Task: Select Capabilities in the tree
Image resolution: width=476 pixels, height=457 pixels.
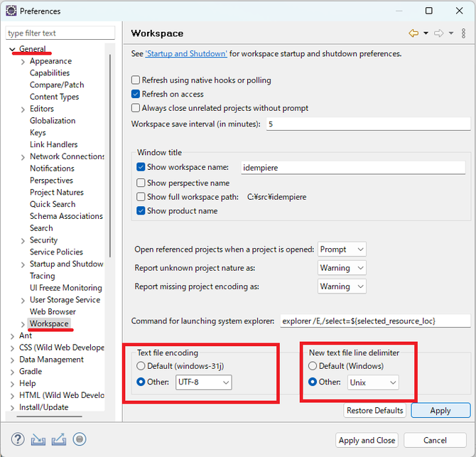Action: [50, 73]
